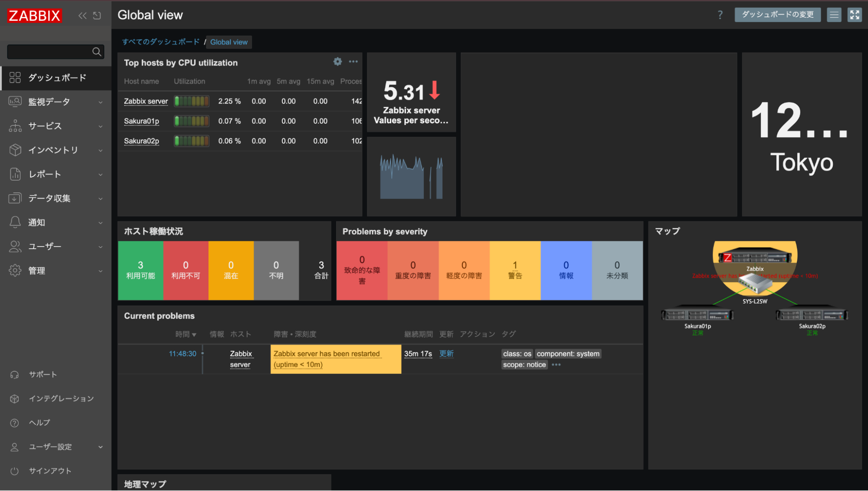This screenshot has height=491, width=868.
Task: Expand the ユーザー menu chevron
Action: [101, 247]
